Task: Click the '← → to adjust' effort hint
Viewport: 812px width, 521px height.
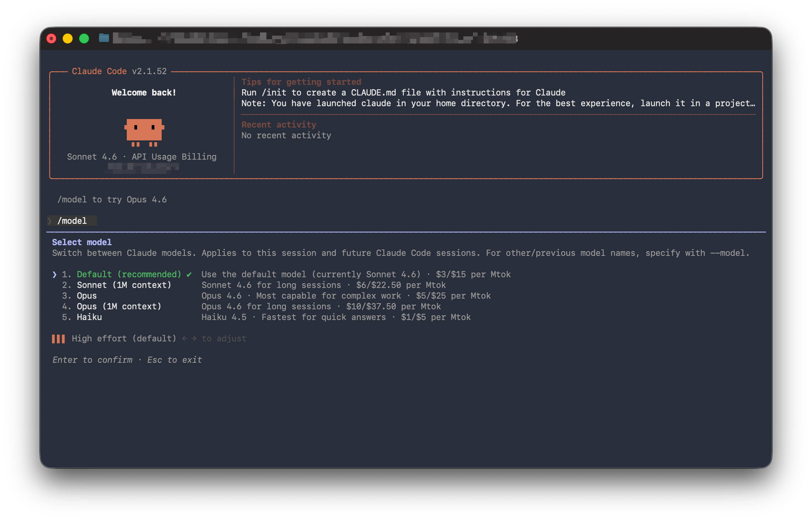Action: pos(214,339)
